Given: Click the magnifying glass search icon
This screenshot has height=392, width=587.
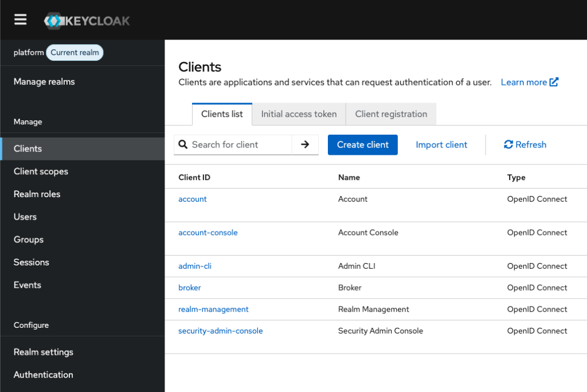Looking at the screenshot, I should coord(183,145).
